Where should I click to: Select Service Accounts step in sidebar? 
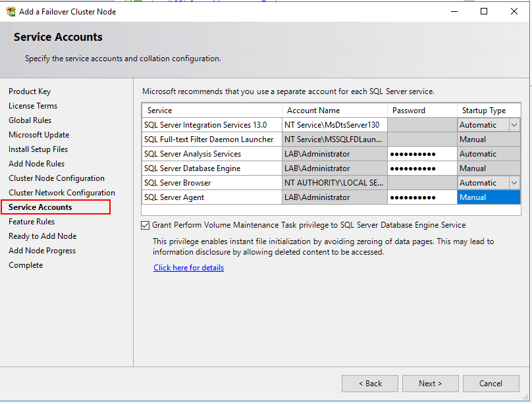pyautogui.click(x=40, y=207)
